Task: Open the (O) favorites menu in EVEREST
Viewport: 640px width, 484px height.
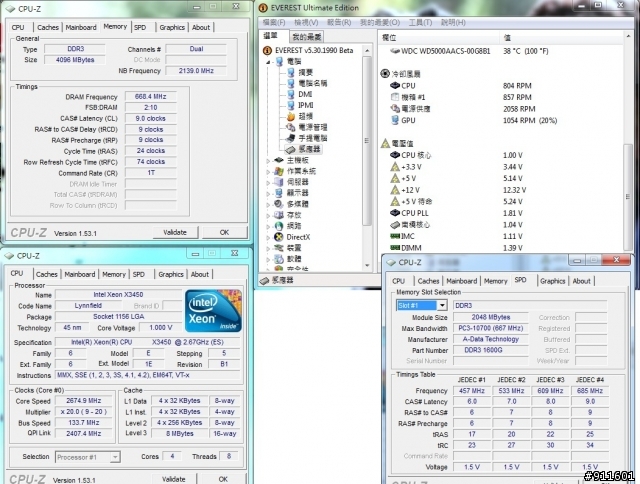Action: coord(380,22)
